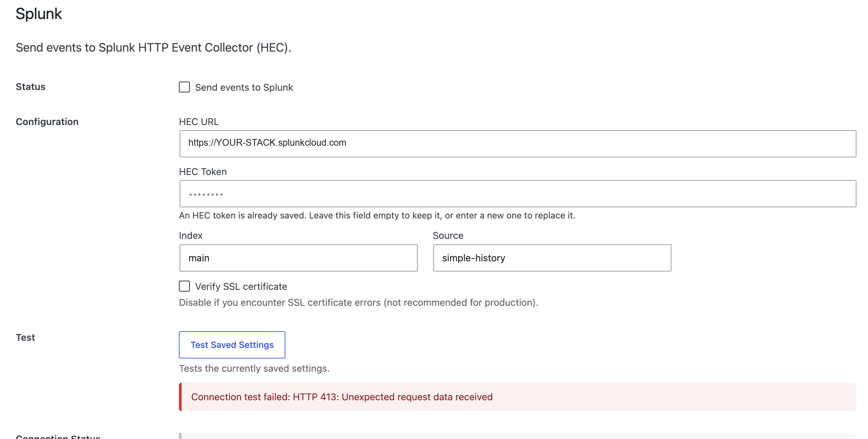This screenshot has width=868, height=439.
Task: Click the 'Disable if you encounter SSL' help text
Action: [x=359, y=302]
